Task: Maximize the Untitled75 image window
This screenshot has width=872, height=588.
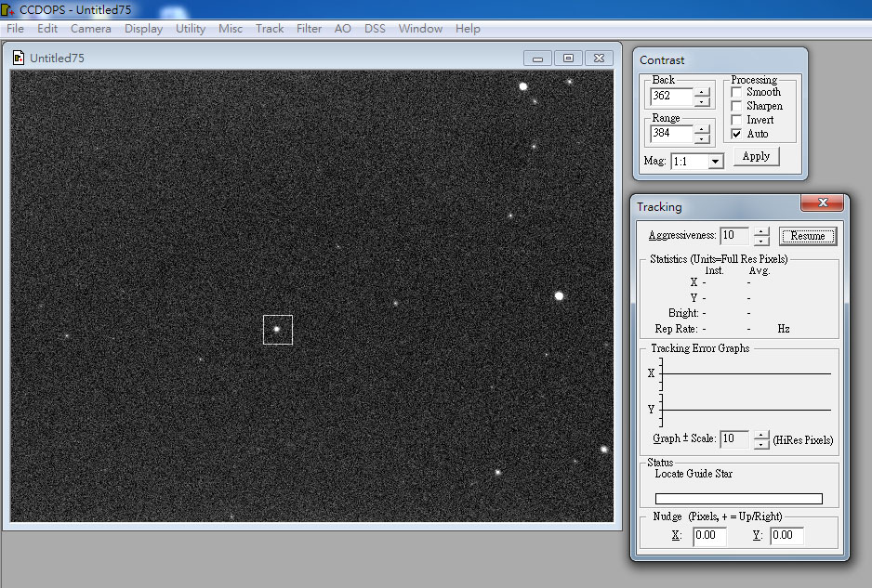Action: pos(569,58)
